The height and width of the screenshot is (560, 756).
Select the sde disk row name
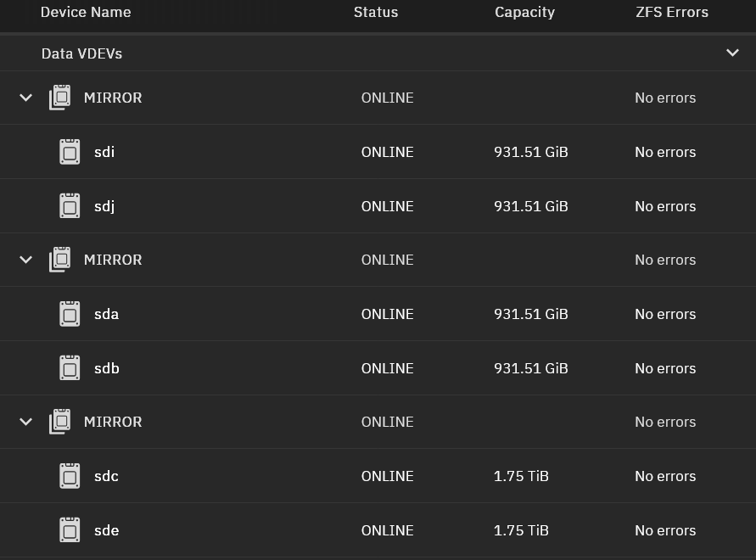[106, 530]
